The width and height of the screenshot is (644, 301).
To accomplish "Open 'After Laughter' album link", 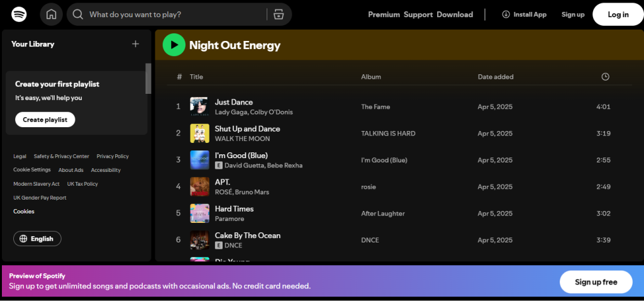I will tap(382, 213).
